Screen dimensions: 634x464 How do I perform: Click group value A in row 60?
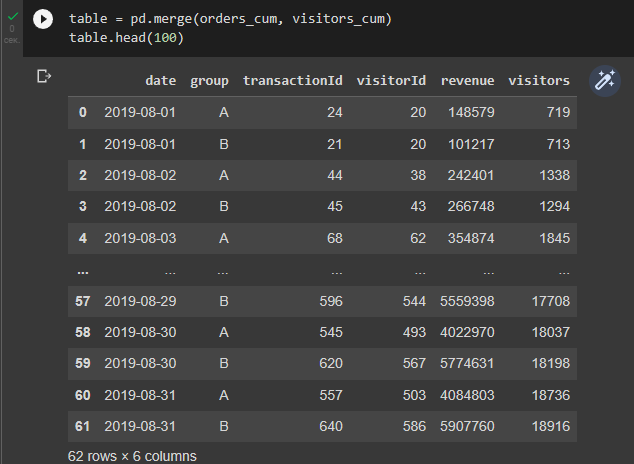(224, 395)
